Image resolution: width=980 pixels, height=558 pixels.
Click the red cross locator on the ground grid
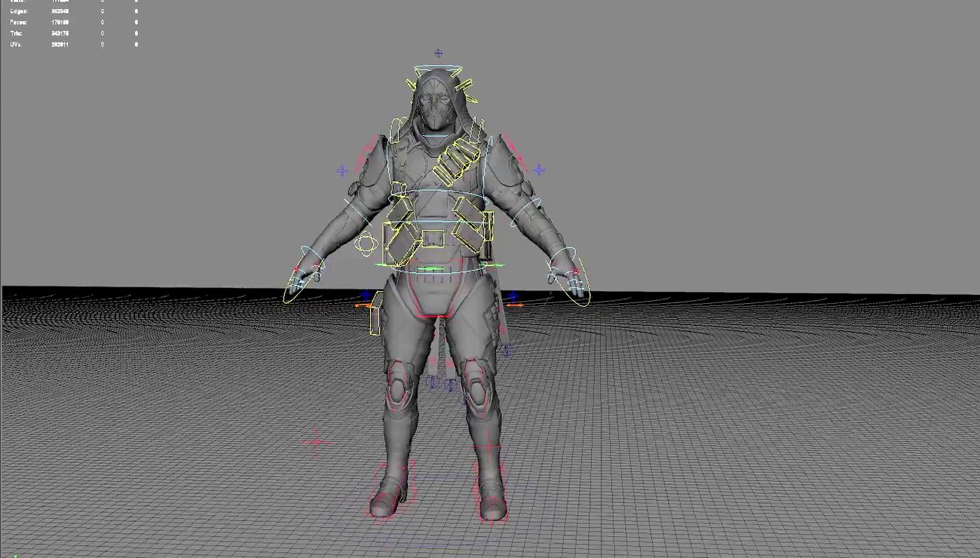point(317,442)
